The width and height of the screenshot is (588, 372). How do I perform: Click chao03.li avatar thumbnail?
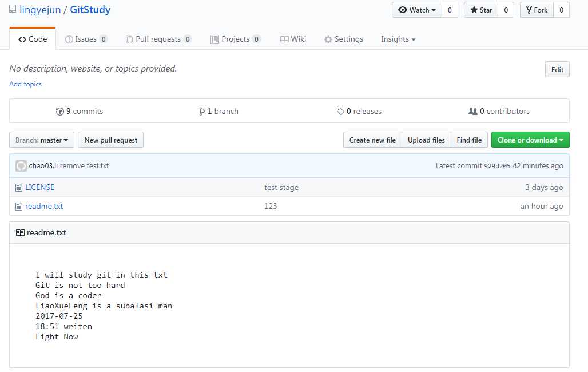pos(21,166)
